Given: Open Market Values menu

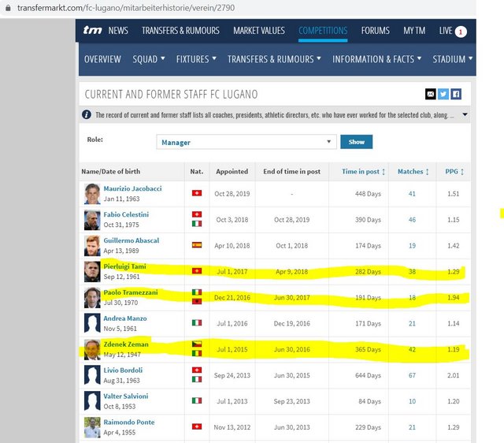Looking at the screenshot, I should point(259,31).
